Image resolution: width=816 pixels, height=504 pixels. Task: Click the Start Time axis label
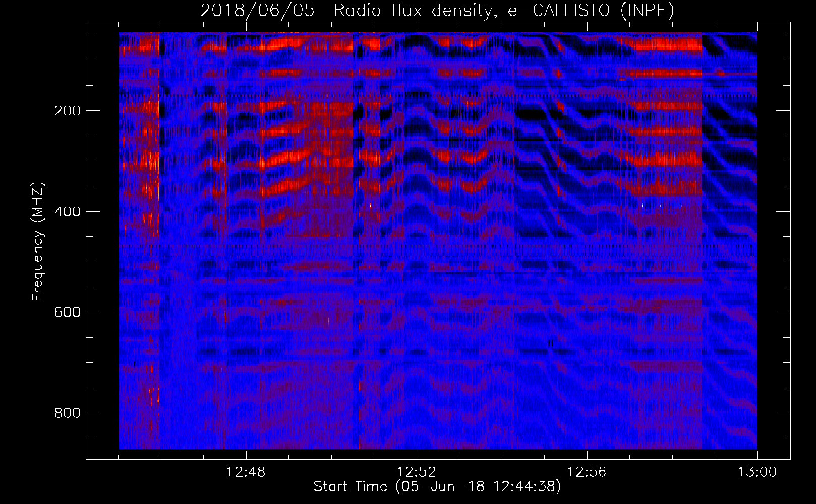click(437, 487)
